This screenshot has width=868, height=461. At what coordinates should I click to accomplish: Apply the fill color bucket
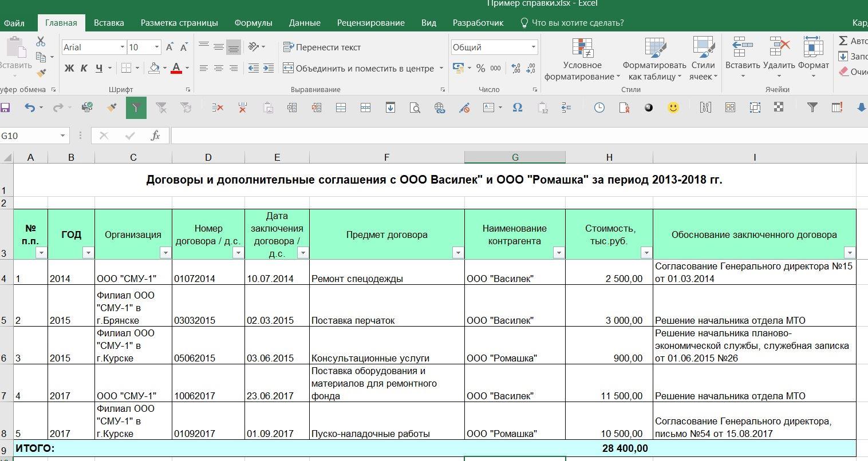click(x=154, y=68)
